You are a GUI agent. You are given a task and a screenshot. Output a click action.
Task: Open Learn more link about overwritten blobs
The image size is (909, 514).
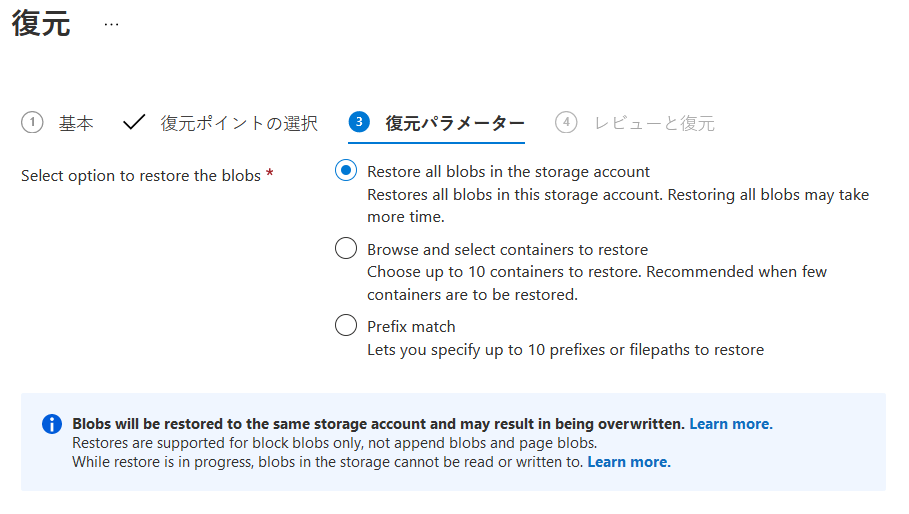click(x=730, y=424)
